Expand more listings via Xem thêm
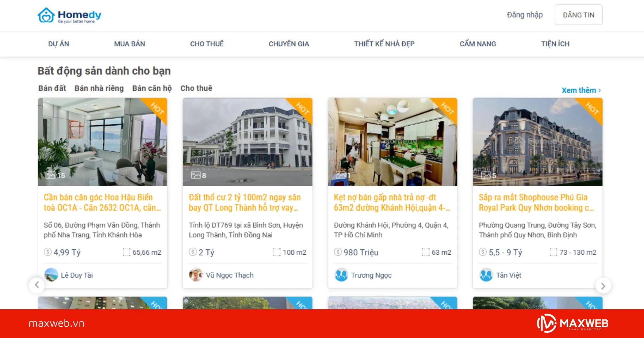The image size is (644, 338). tap(581, 90)
